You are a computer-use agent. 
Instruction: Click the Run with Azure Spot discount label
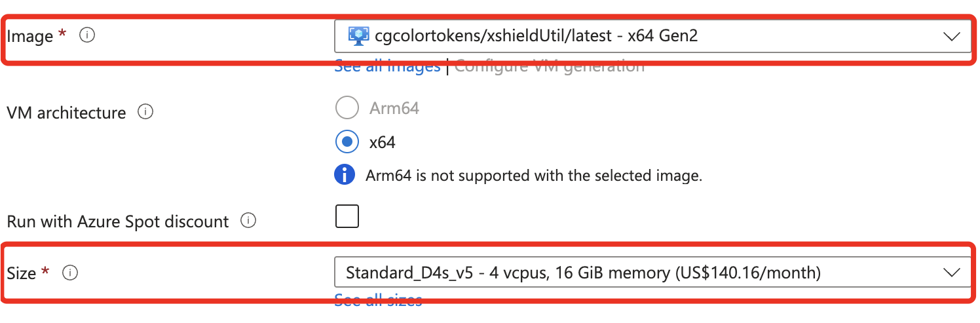(x=118, y=221)
